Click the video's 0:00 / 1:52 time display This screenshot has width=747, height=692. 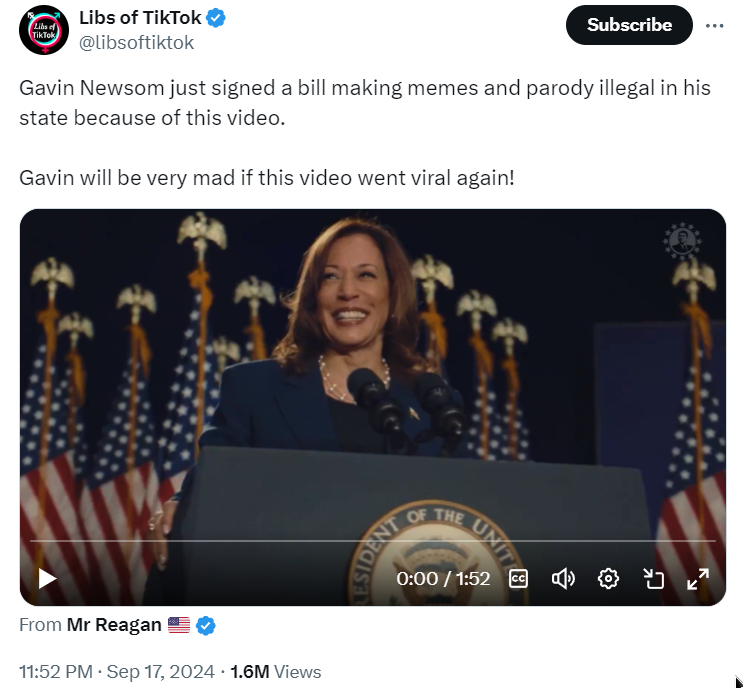point(443,578)
